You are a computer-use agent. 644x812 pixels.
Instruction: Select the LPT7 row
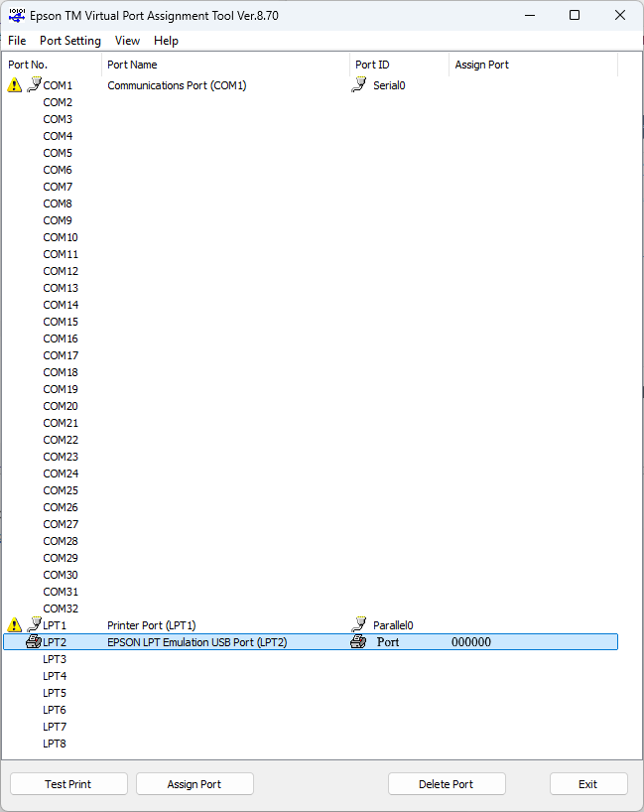click(x=55, y=727)
